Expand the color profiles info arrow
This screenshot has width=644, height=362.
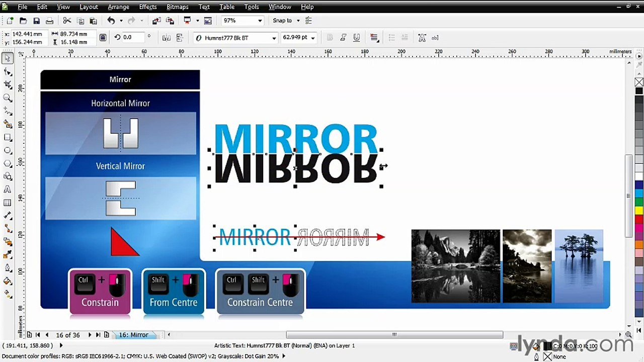tap(283, 356)
